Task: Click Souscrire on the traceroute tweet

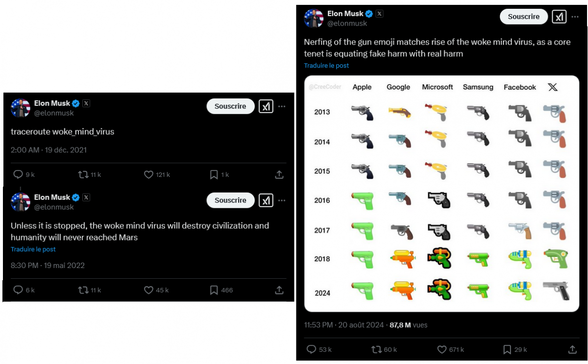Action: coord(230,106)
